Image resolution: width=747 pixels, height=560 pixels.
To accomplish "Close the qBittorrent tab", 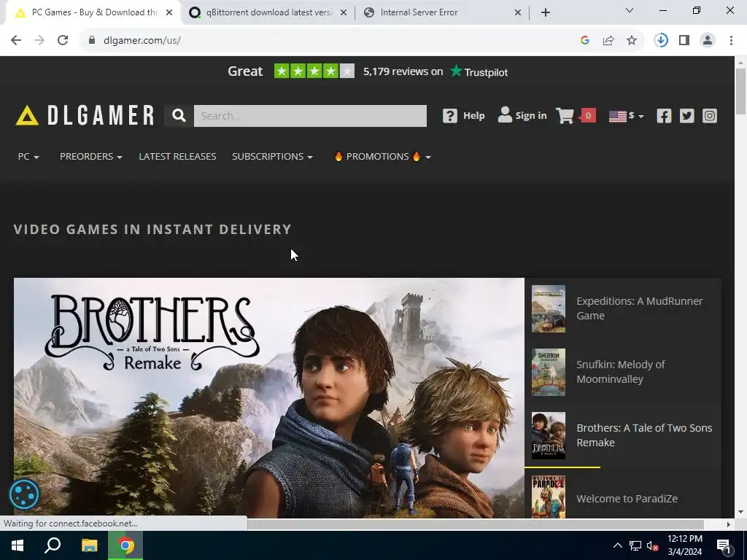I will [x=343, y=13].
